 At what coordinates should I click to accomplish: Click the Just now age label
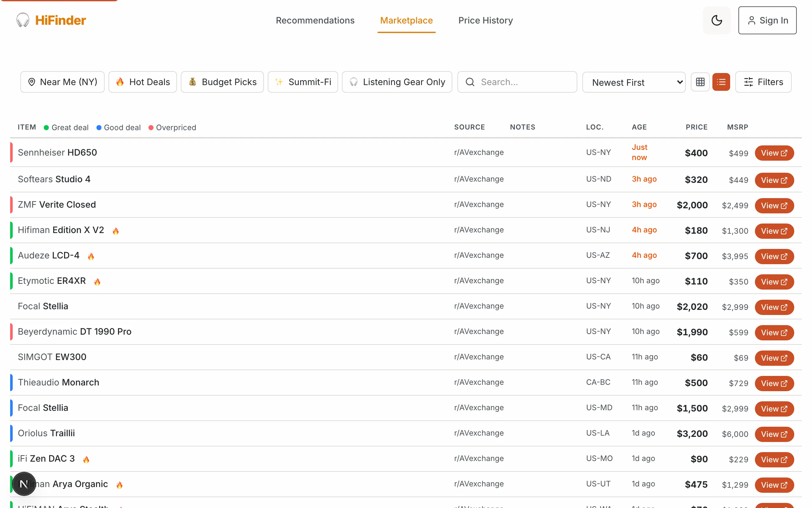point(639,152)
